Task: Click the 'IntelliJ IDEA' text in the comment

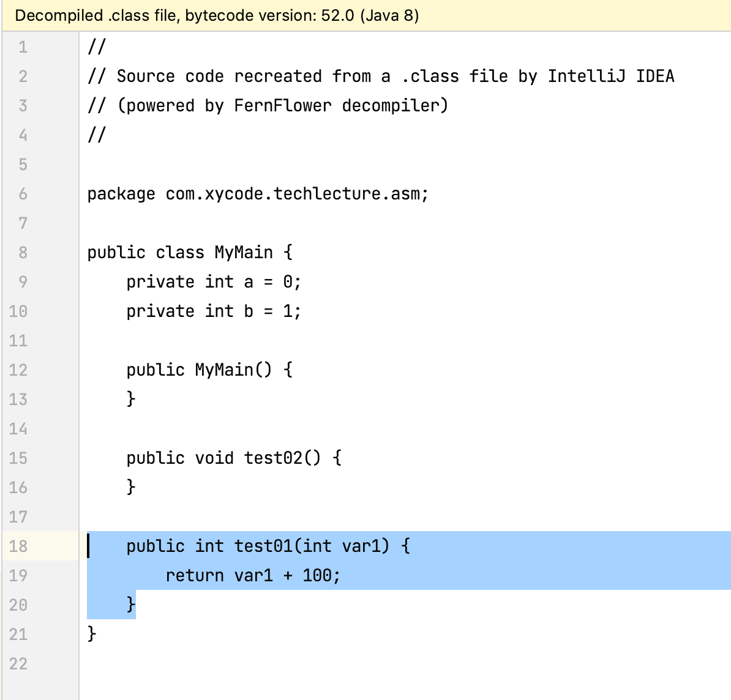Action: [x=610, y=76]
